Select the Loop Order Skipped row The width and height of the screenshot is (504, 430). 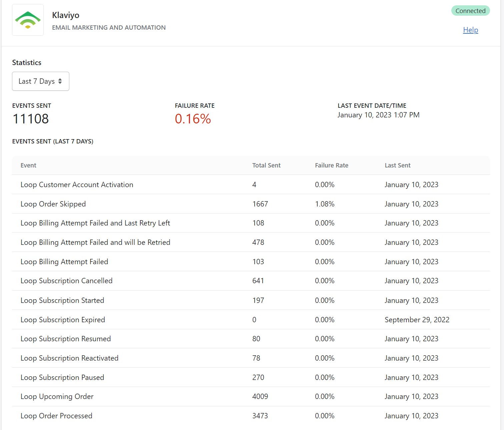[x=53, y=204]
